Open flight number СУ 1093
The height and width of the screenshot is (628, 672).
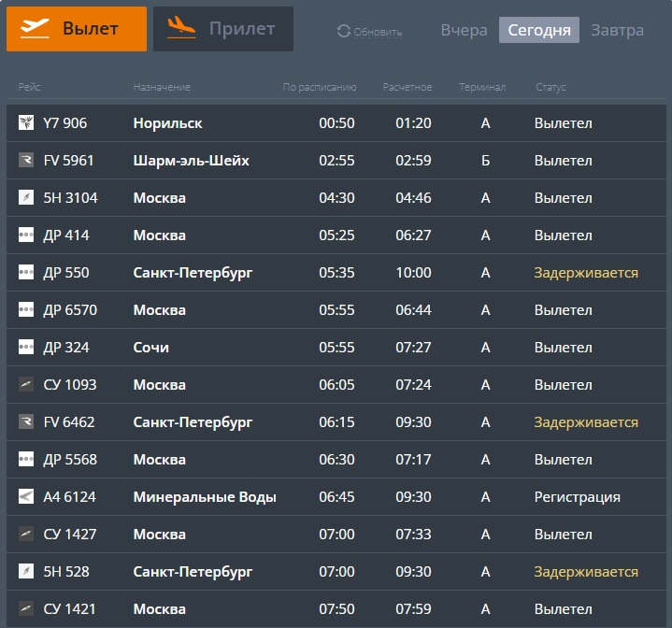click(x=70, y=384)
